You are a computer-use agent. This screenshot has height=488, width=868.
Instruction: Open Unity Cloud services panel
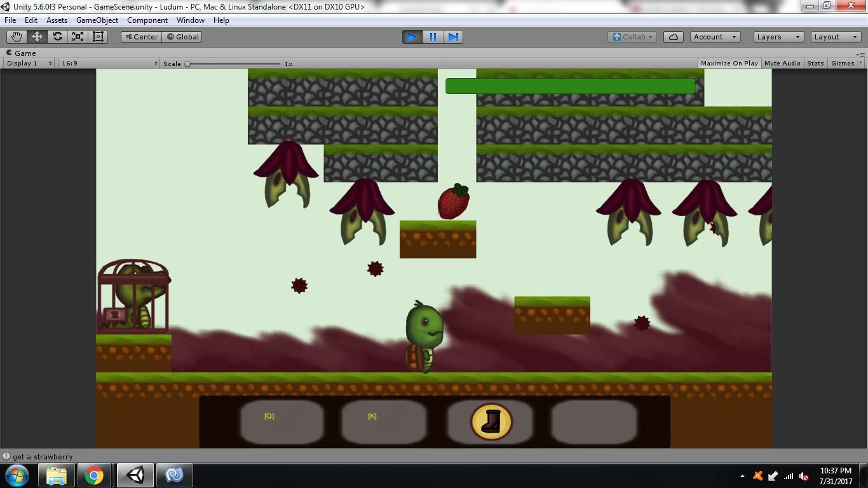click(673, 36)
